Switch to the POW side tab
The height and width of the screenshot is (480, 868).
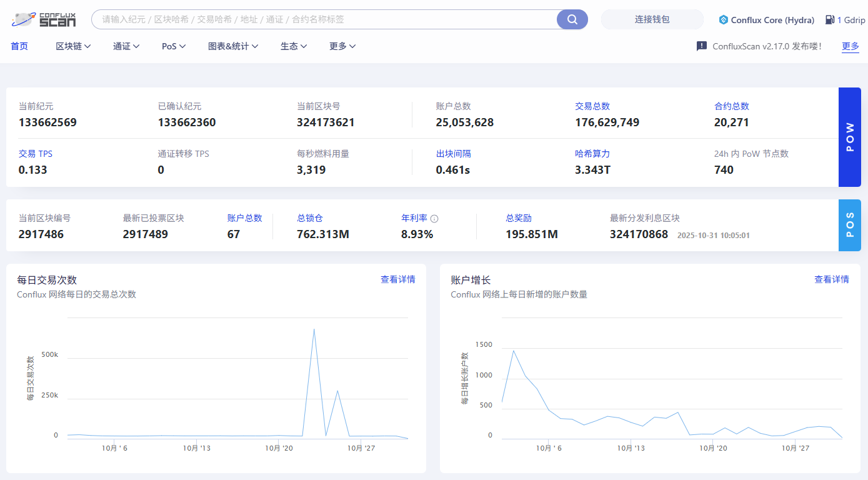849,137
